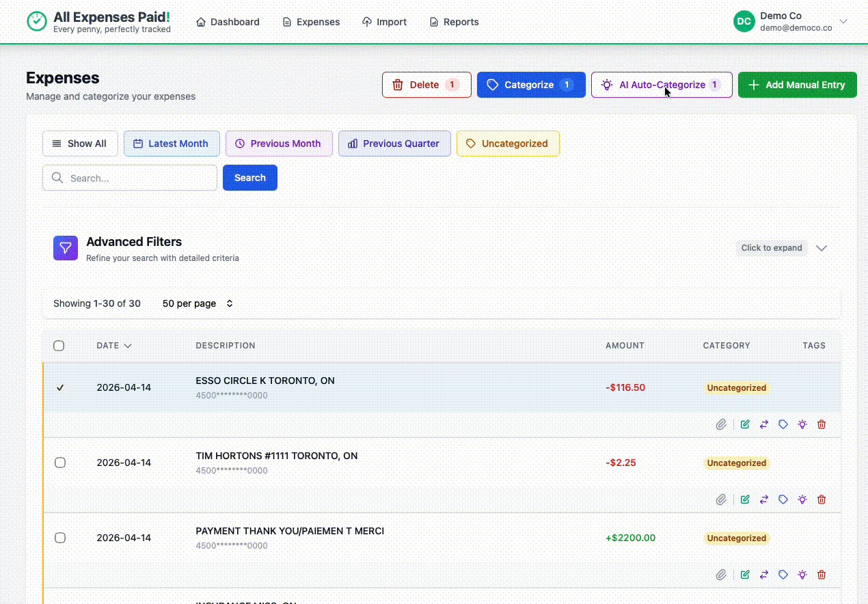Focus the Search expenses input field

[x=130, y=178]
